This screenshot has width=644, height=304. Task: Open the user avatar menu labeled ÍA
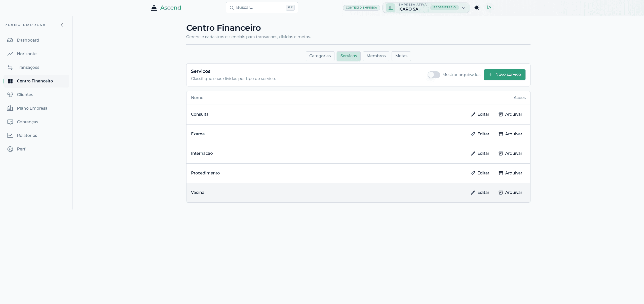coord(489,8)
